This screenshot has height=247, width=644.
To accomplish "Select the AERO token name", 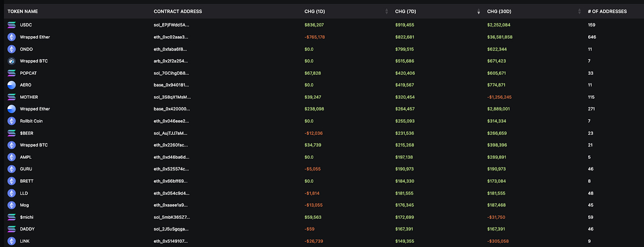I will point(26,85).
